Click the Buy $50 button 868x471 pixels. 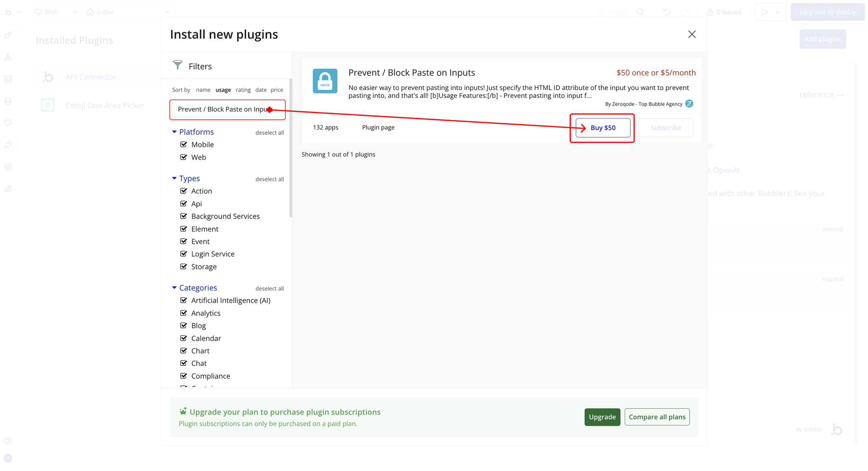click(x=603, y=128)
